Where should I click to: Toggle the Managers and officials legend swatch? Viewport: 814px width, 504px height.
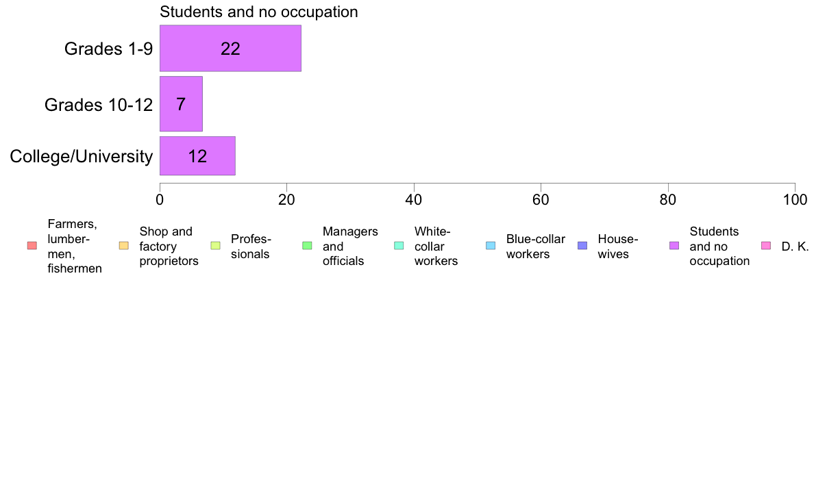click(x=307, y=246)
